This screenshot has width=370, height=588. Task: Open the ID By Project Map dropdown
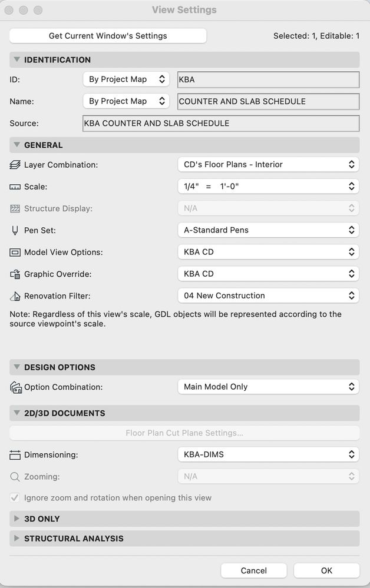(126, 79)
